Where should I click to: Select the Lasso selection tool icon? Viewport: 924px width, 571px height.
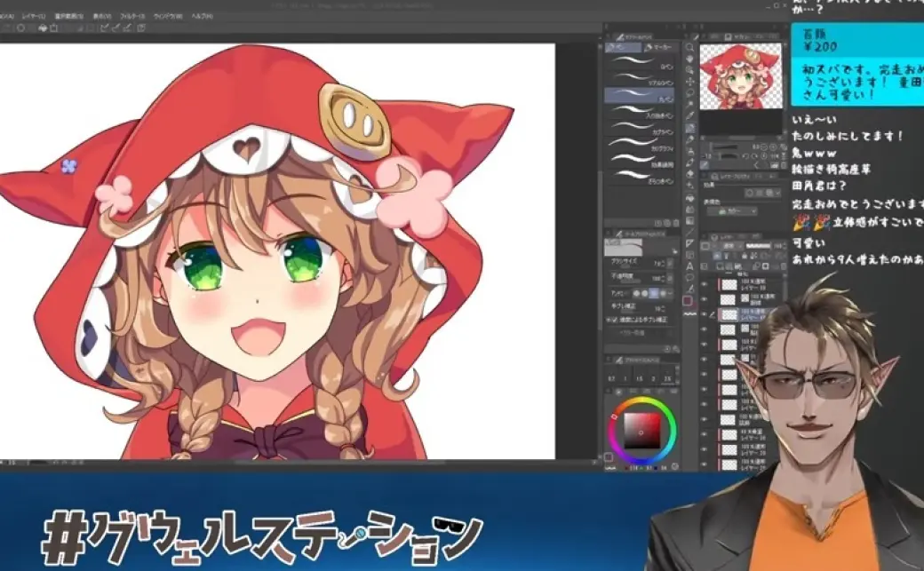[x=689, y=91]
